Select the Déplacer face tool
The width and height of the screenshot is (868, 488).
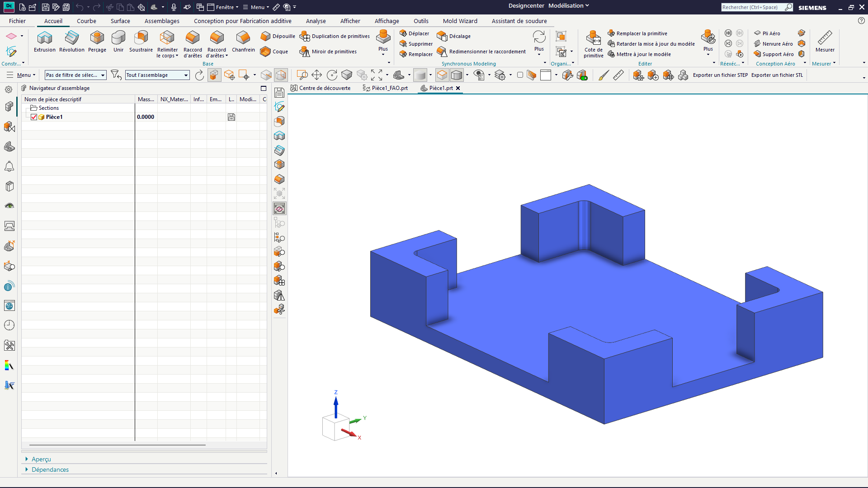click(415, 33)
